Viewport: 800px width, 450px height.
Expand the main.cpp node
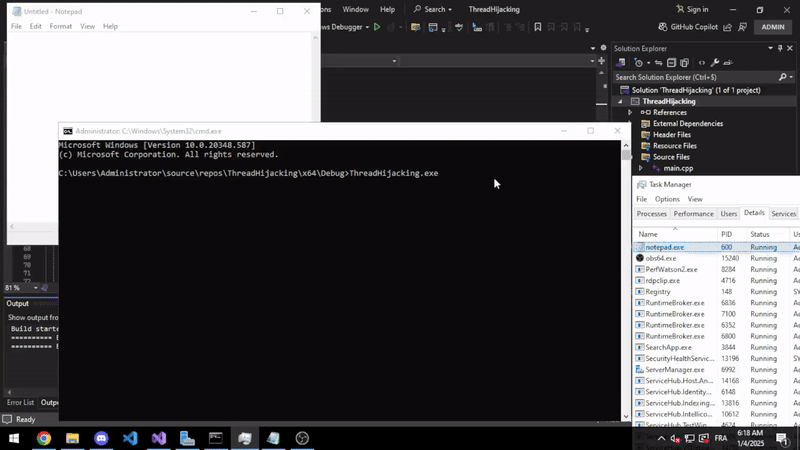point(641,168)
